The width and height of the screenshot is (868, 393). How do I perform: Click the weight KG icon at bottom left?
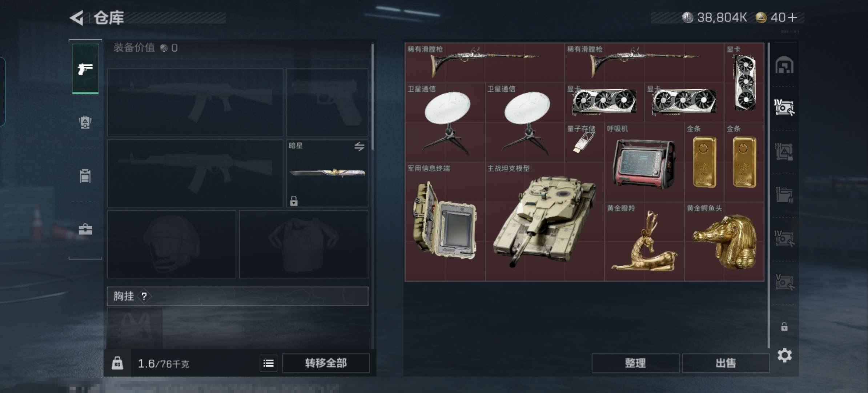(117, 363)
